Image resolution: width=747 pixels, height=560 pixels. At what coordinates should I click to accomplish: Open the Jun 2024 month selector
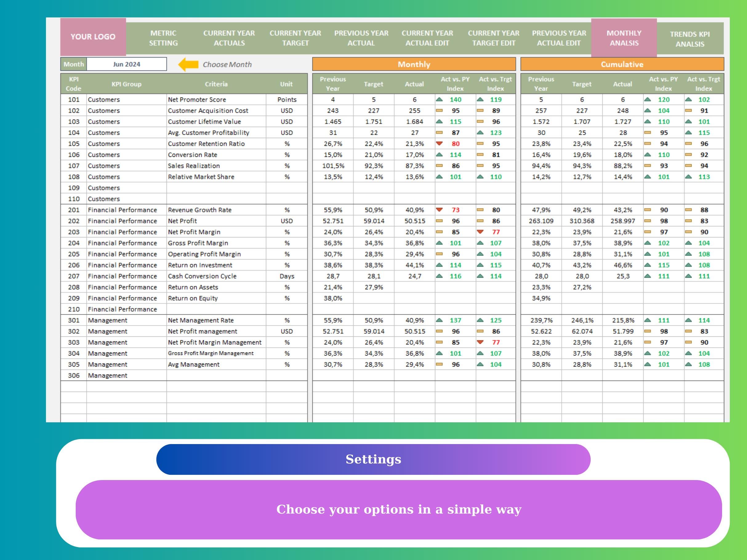(127, 64)
